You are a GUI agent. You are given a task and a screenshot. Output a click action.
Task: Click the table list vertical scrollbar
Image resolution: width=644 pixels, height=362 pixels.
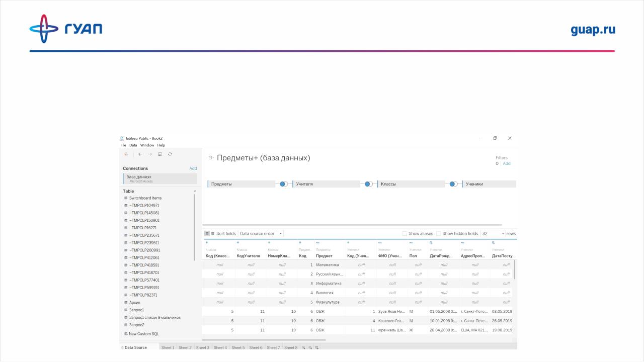point(194,226)
